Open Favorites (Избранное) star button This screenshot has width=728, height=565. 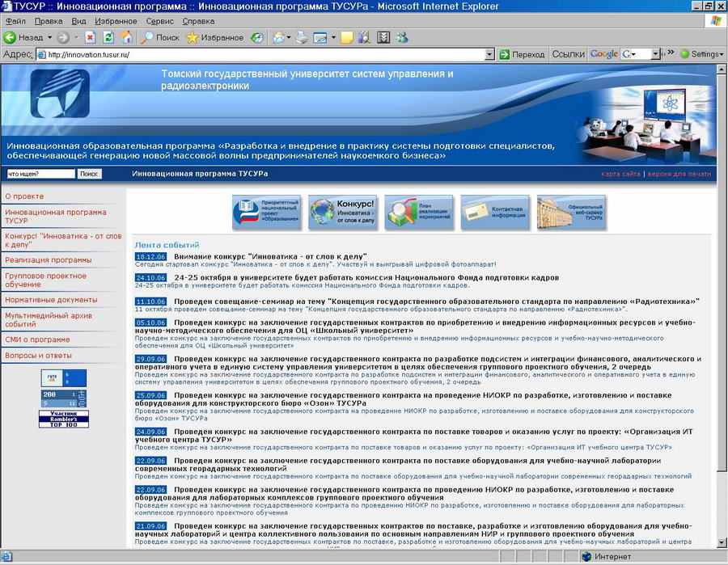[214, 37]
